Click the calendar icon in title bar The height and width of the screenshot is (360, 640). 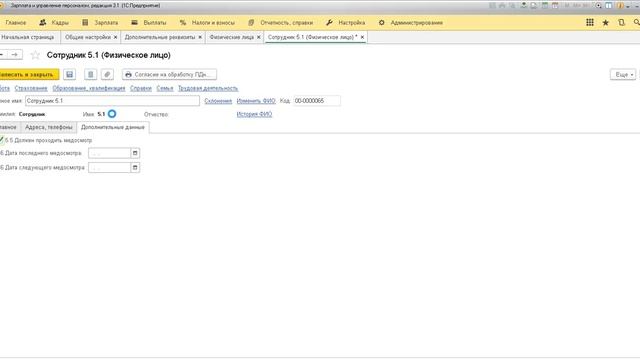pyautogui.click(x=555, y=5)
